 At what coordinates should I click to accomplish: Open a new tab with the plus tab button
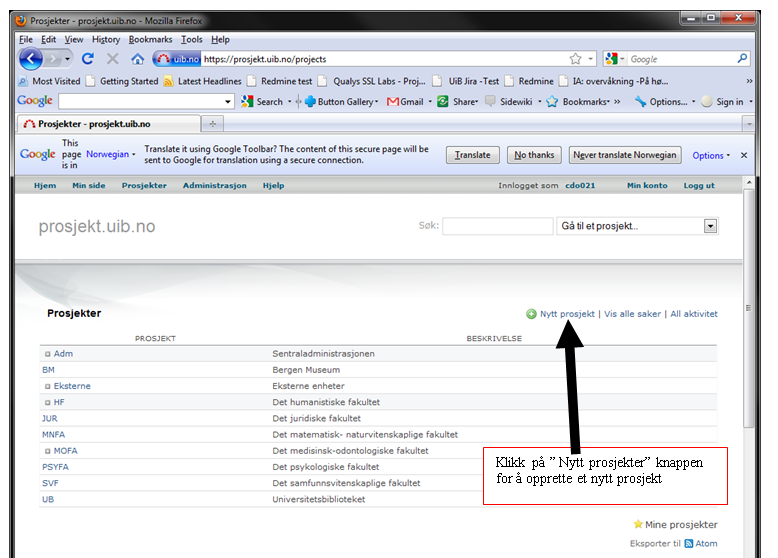(212, 123)
